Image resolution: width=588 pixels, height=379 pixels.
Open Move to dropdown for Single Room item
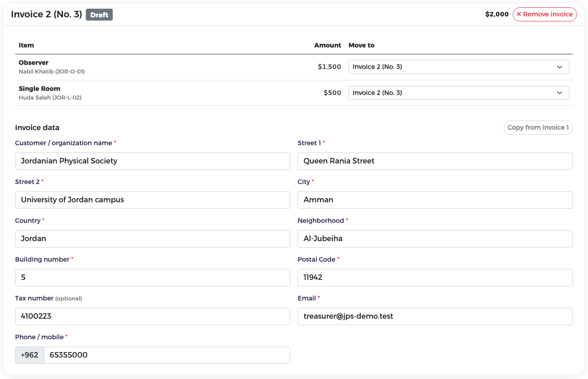coord(458,93)
